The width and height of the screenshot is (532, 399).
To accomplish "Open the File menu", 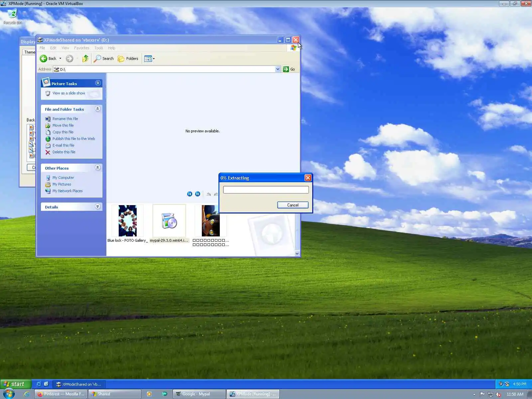I will pyautogui.click(x=42, y=48).
